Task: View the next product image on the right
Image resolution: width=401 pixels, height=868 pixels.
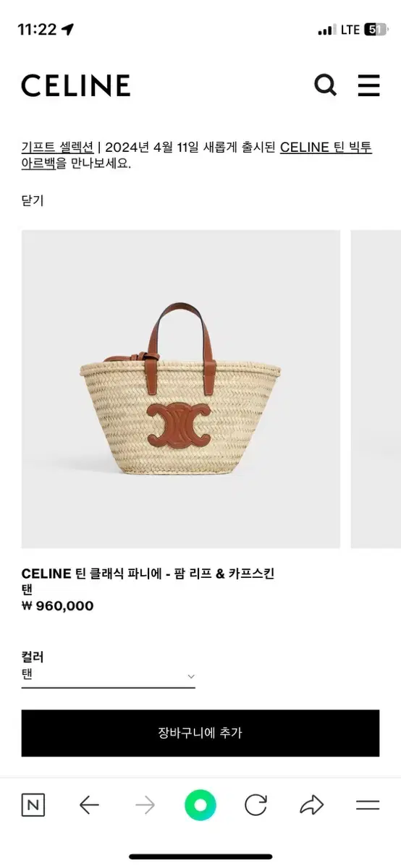Action: pos(376,389)
